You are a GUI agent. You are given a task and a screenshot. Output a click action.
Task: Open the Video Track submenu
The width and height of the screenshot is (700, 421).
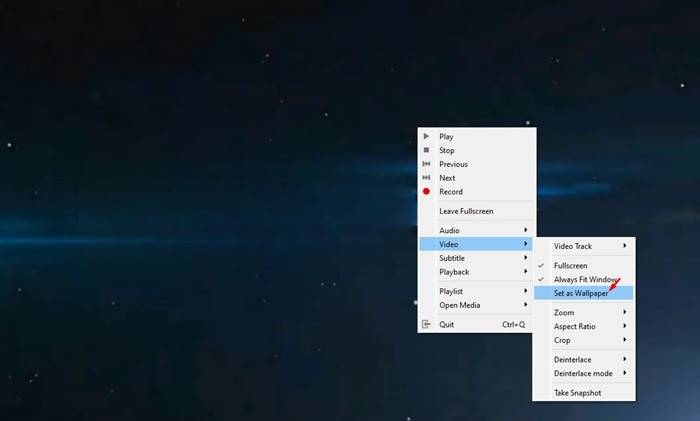coord(584,246)
